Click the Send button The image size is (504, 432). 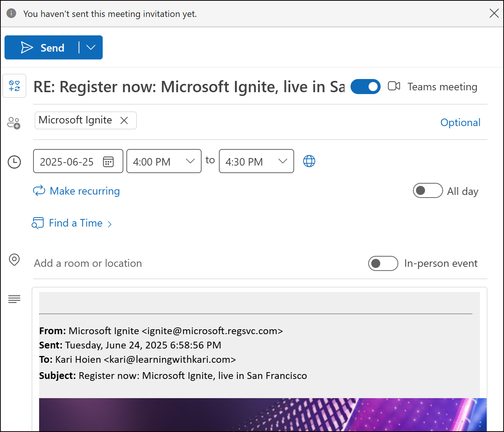(42, 47)
